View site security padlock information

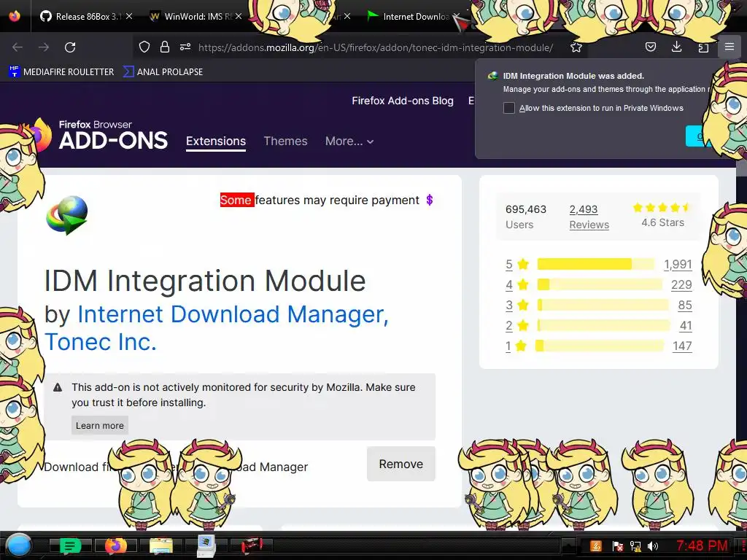coord(165,47)
